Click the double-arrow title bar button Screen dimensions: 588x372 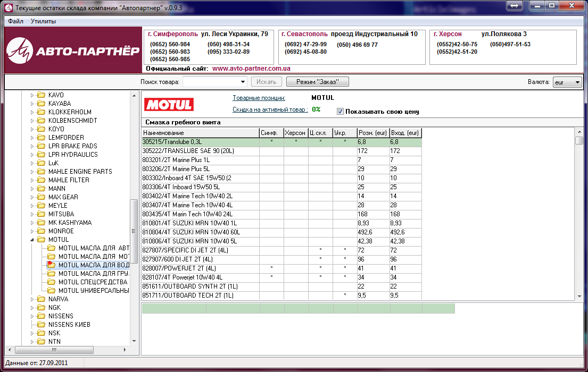[515, 6]
